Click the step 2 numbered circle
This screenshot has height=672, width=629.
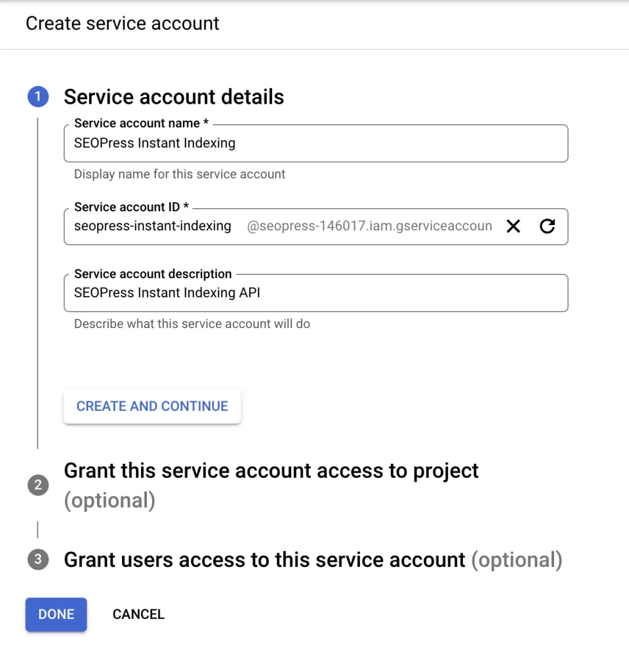[x=38, y=486]
